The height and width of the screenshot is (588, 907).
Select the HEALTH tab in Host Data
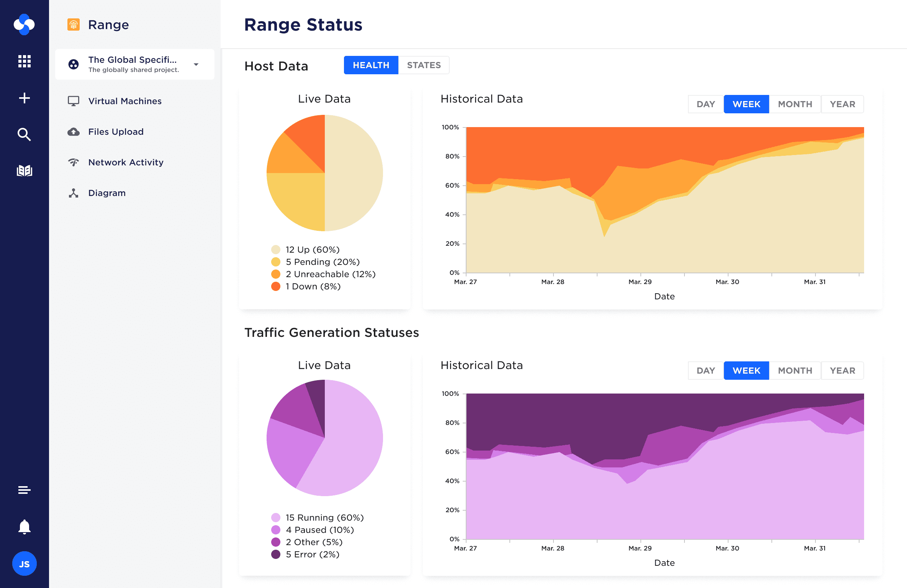(371, 65)
